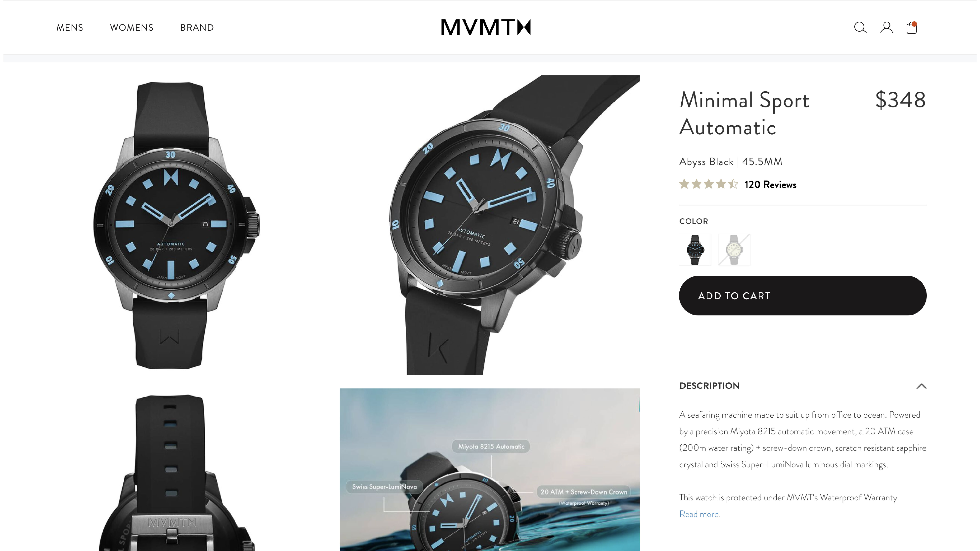Viewport: 980px width, 551px height.
Task: Open the watch-in-water features image
Action: point(490,470)
